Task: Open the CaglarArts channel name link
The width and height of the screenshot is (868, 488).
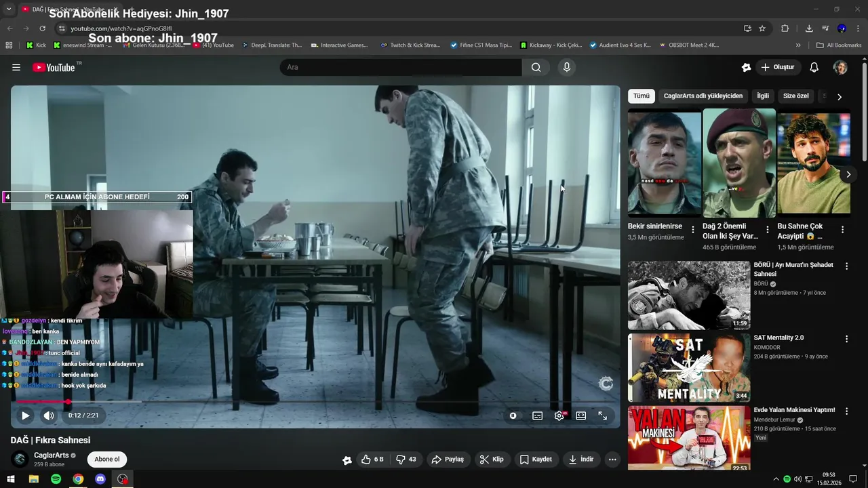Action: [x=52, y=455]
